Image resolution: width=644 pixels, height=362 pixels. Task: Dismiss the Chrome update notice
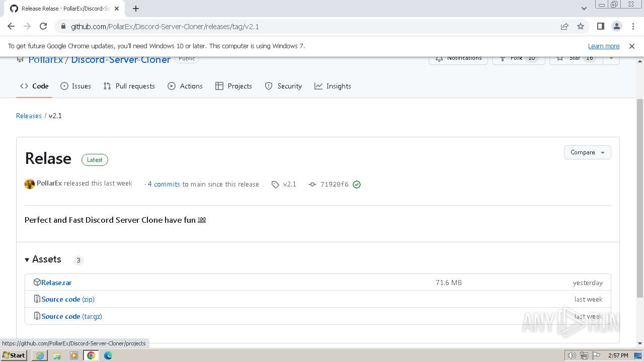coord(632,46)
